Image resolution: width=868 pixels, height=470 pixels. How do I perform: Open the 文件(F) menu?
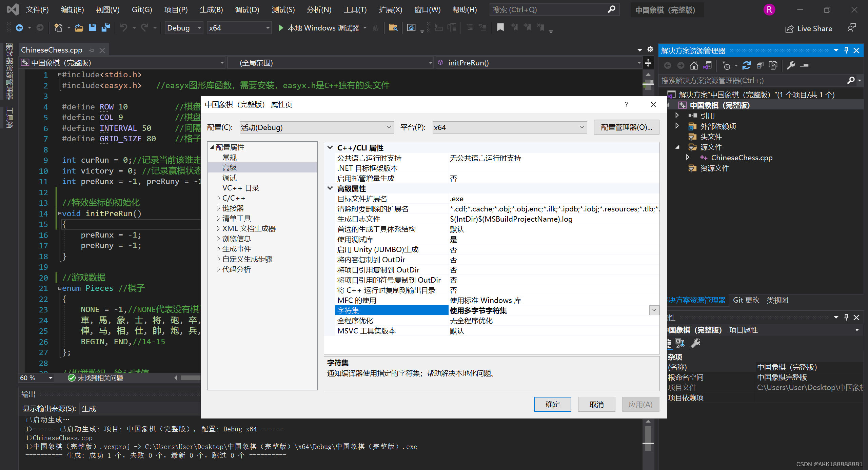(x=37, y=9)
